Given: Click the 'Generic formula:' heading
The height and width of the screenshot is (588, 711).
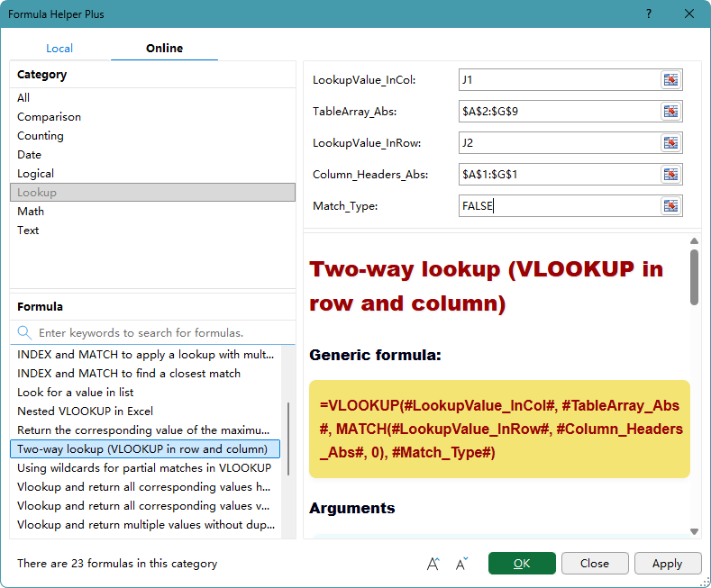Looking at the screenshot, I should pos(376,355).
